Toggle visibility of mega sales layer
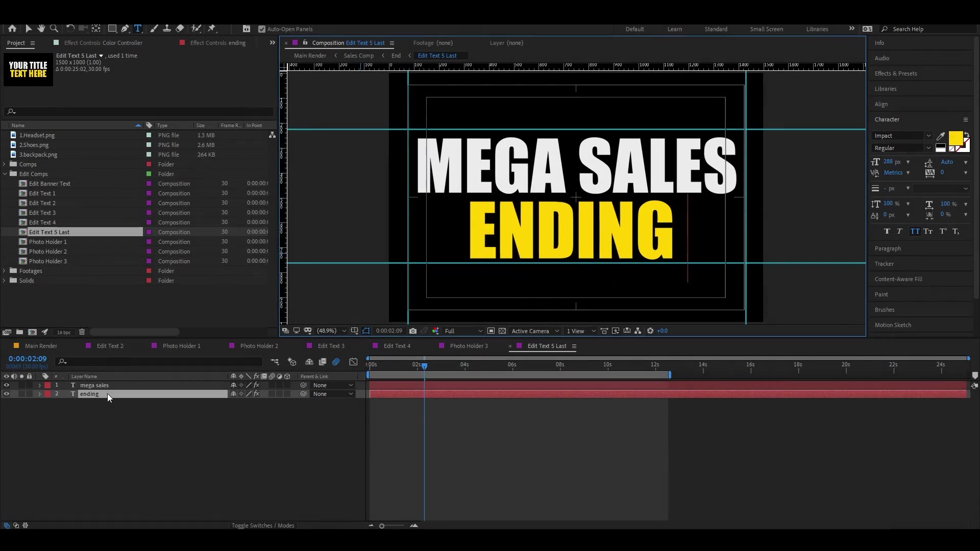 click(6, 385)
